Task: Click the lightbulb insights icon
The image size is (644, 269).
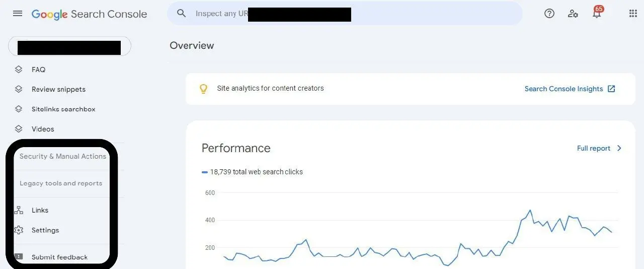Action: pos(203,89)
